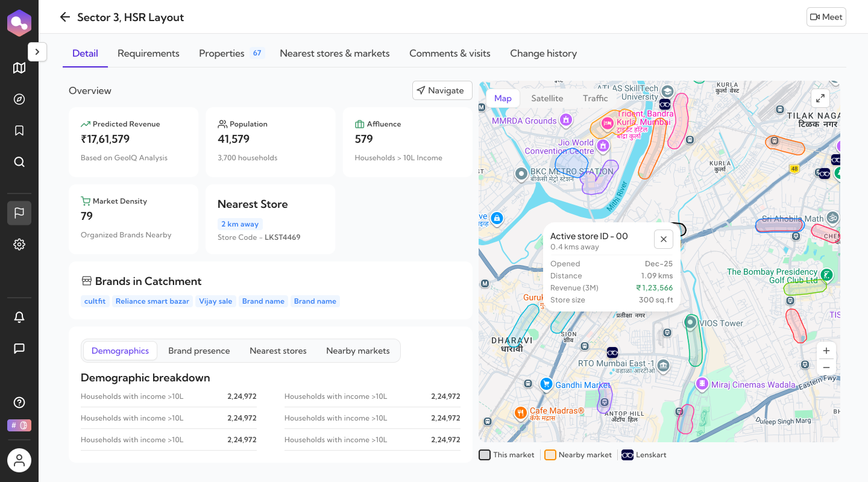Expand the map to fullscreen
This screenshot has height=482, width=868.
[x=820, y=99]
